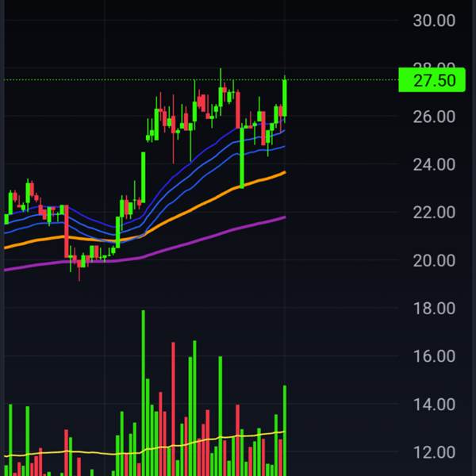Select the 26.00 price axis label

[x=434, y=117]
